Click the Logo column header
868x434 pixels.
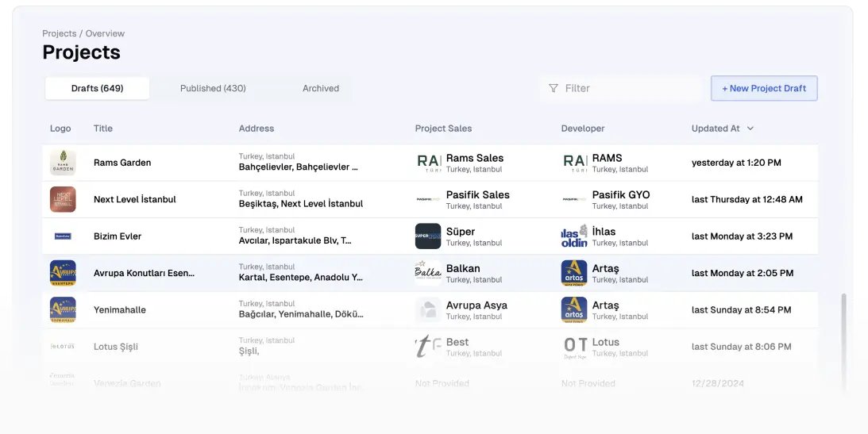coord(60,129)
